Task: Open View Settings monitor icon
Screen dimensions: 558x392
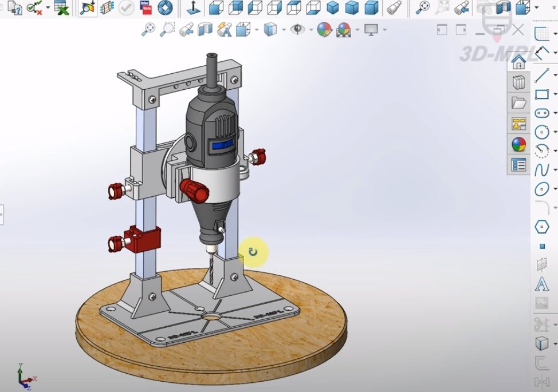Action: click(371, 30)
